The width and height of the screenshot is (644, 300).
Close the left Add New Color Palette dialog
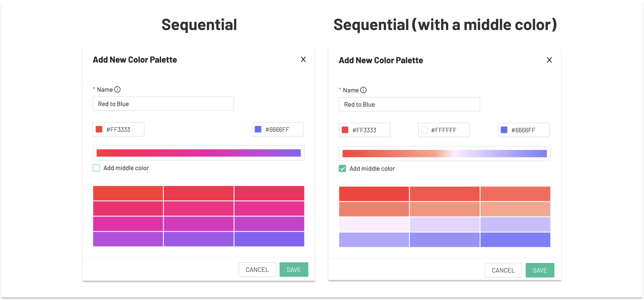pyautogui.click(x=303, y=59)
